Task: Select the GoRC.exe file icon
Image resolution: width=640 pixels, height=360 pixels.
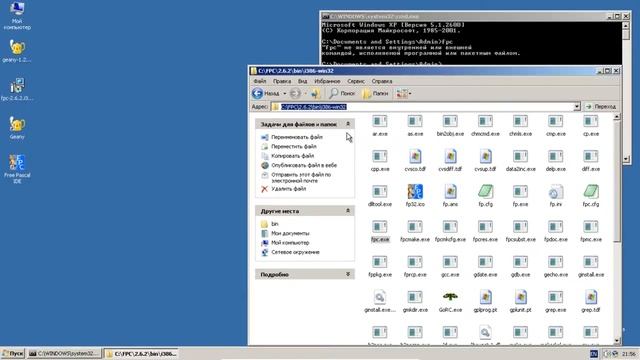Action: click(x=450, y=297)
